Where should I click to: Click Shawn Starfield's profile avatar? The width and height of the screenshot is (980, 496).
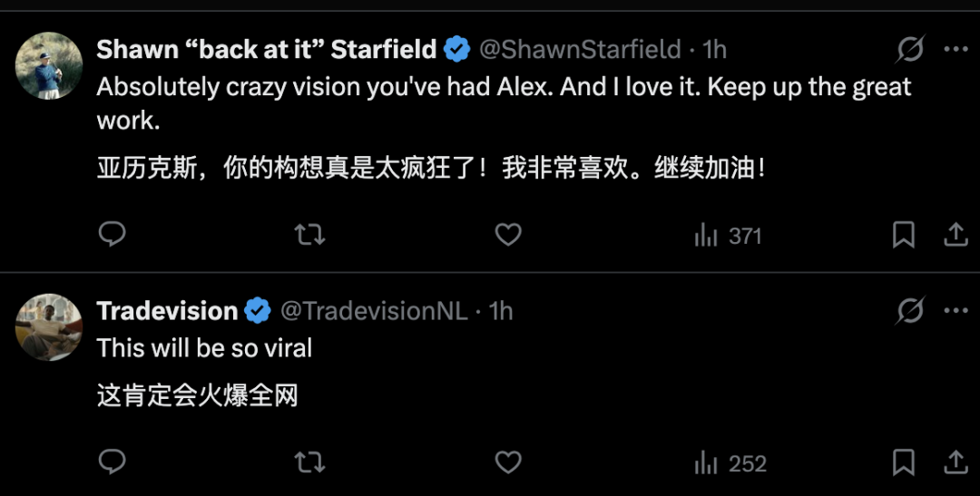[49, 65]
